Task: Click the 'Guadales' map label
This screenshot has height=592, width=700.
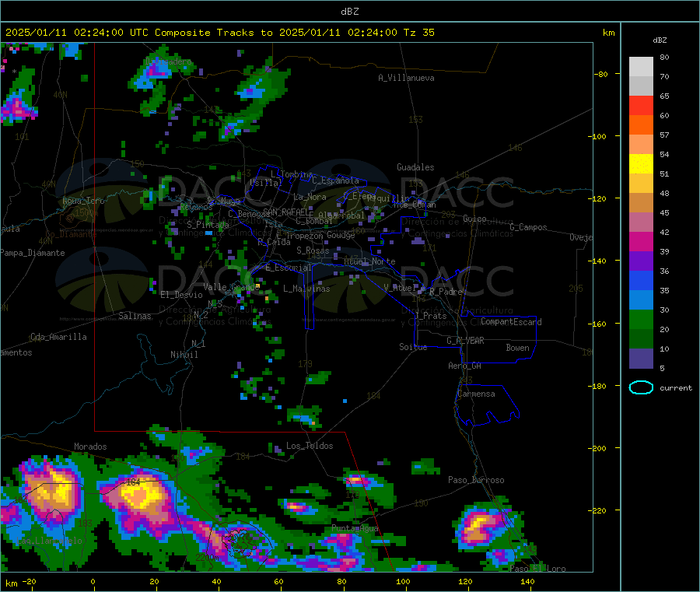Action: (x=415, y=167)
